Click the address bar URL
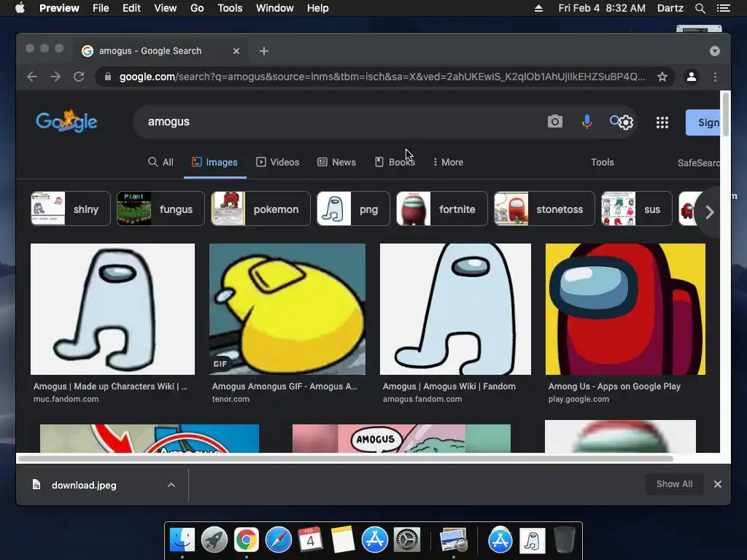 tap(382, 77)
